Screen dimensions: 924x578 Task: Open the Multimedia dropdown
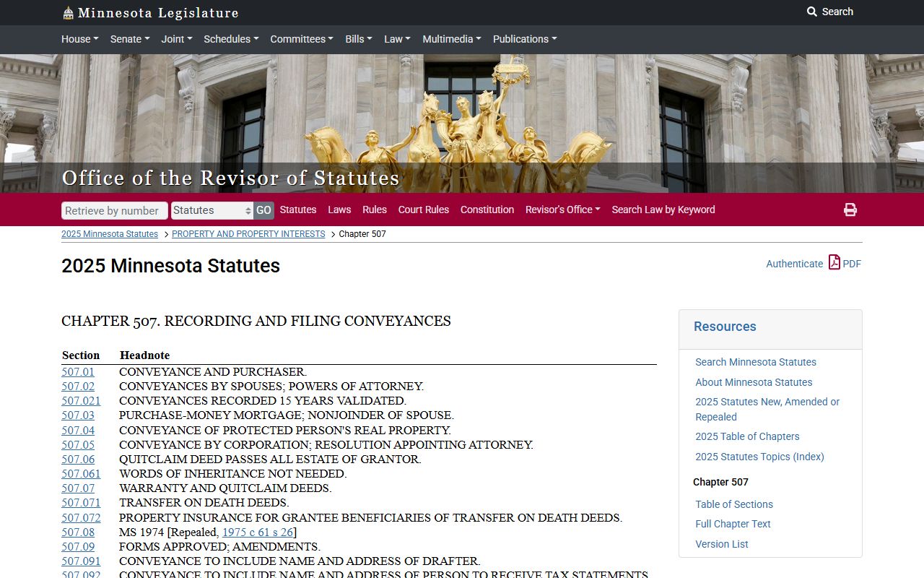tap(452, 39)
